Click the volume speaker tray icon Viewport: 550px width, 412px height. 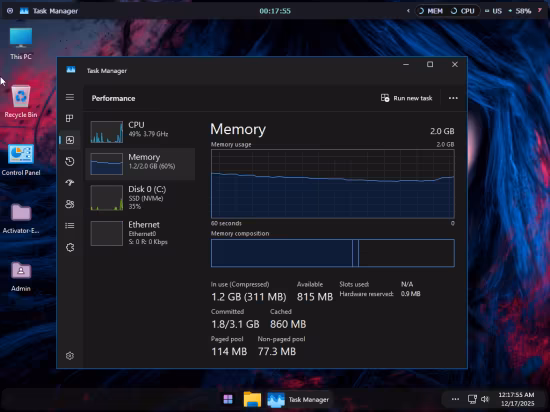coord(485,399)
